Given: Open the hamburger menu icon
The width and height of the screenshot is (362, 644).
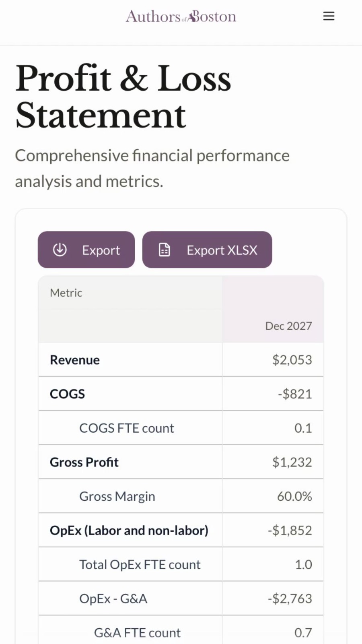Looking at the screenshot, I should click(x=329, y=16).
